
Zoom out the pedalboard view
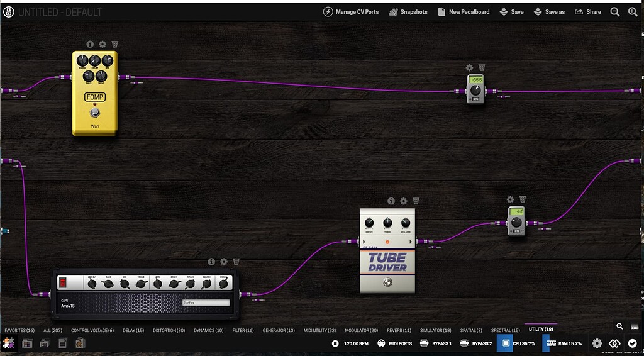click(615, 12)
